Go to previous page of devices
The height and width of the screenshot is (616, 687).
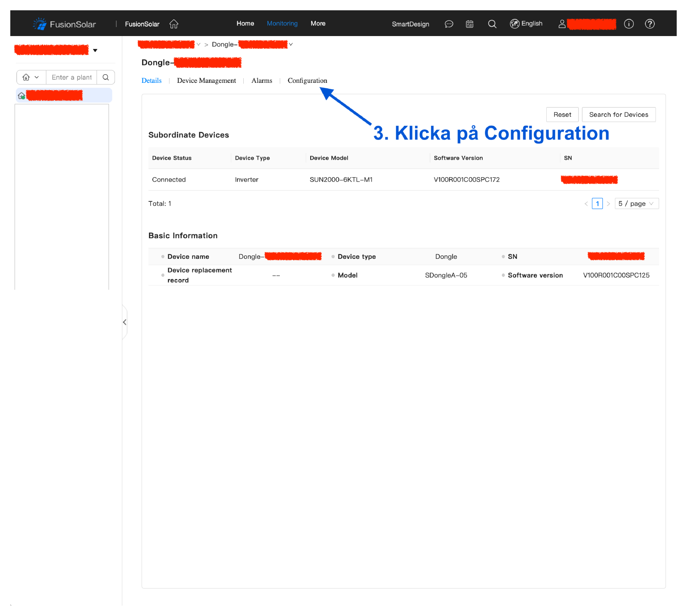pyautogui.click(x=586, y=203)
